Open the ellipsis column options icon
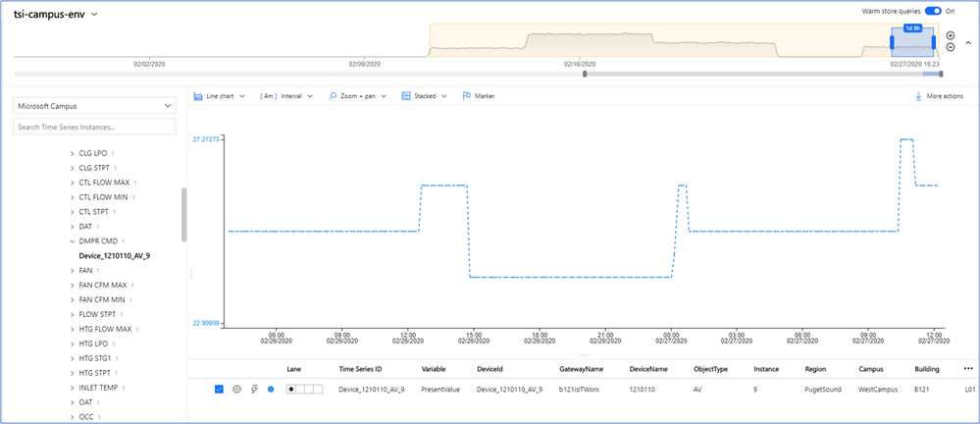Viewport: 980px width, 424px height. point(968,369)
